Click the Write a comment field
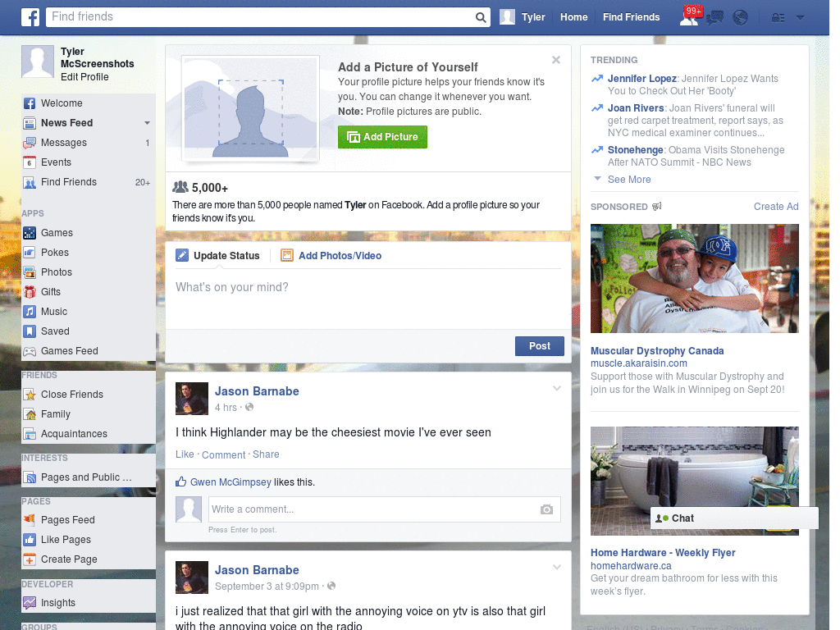The width and height of the screenshot is (840, 630). coord(384,509)
